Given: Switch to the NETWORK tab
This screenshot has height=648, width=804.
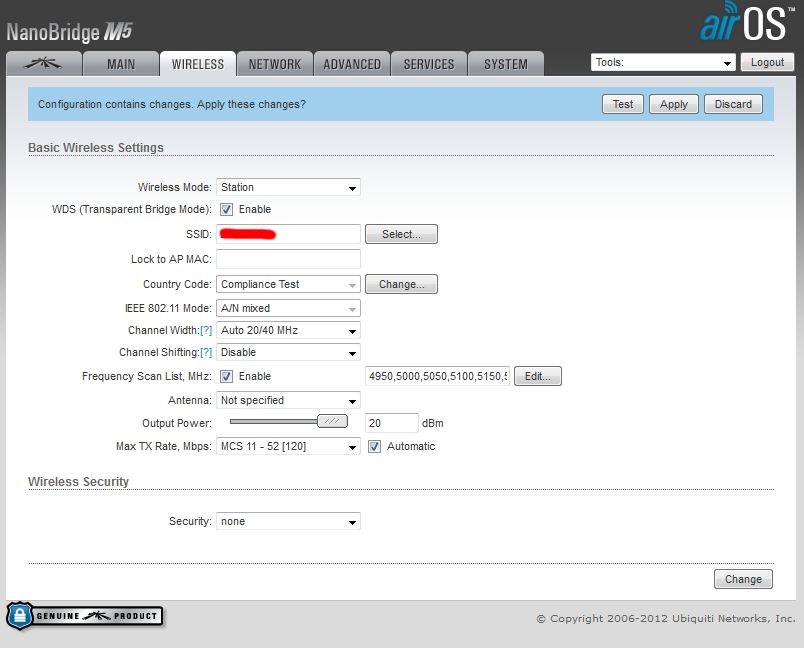Looking at the screenshot, I should coord(275,64).
